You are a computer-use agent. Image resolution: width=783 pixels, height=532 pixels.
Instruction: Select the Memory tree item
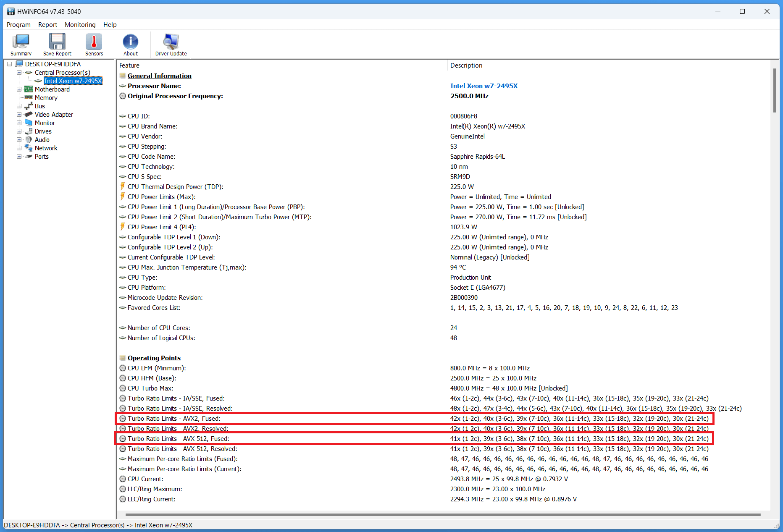coord(46,97)
